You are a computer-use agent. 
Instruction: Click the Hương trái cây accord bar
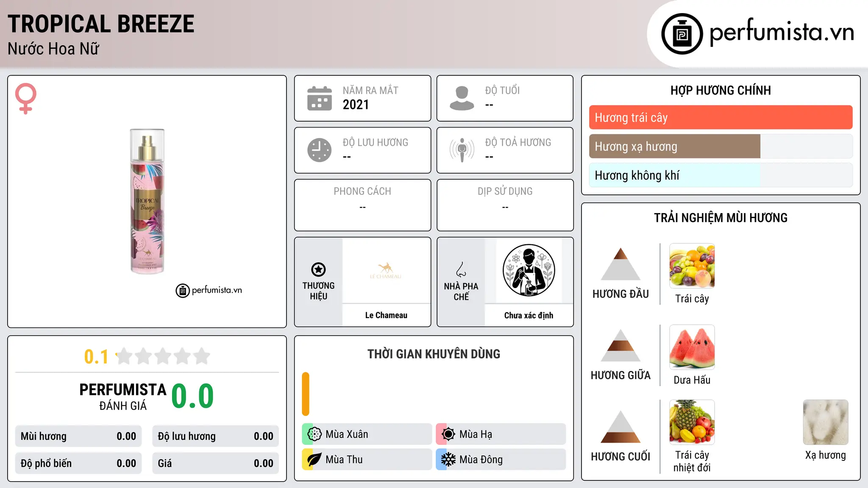point(721,117)
